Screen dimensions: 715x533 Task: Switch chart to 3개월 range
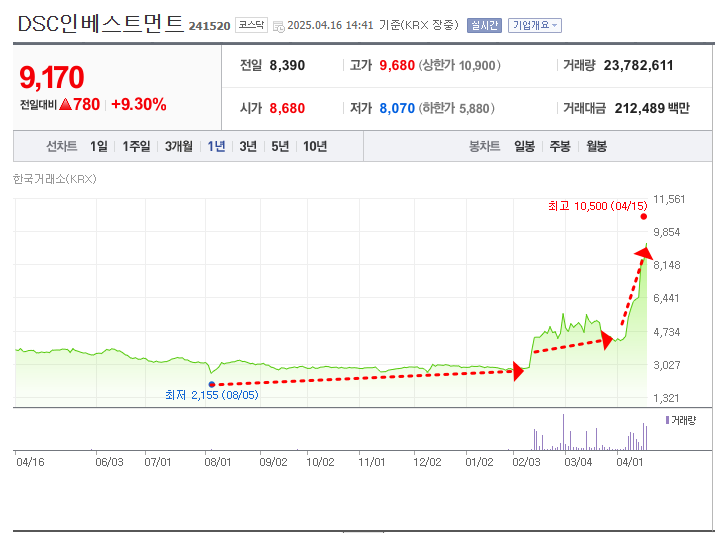(x=179, y=146)
